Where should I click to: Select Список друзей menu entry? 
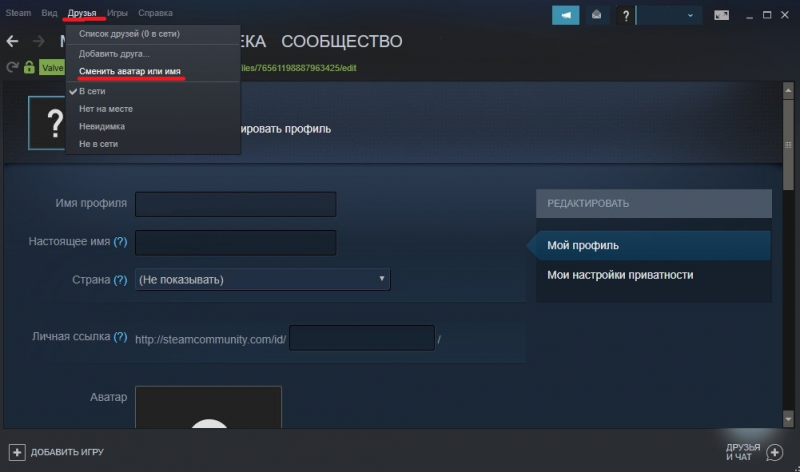pyautogui.click(x=129, y=34)
